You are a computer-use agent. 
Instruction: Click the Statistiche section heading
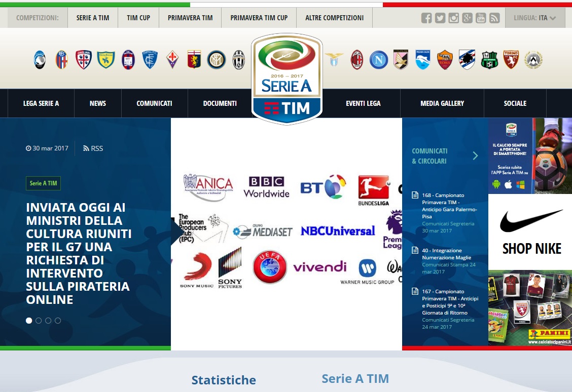click(x=224, y=380)
